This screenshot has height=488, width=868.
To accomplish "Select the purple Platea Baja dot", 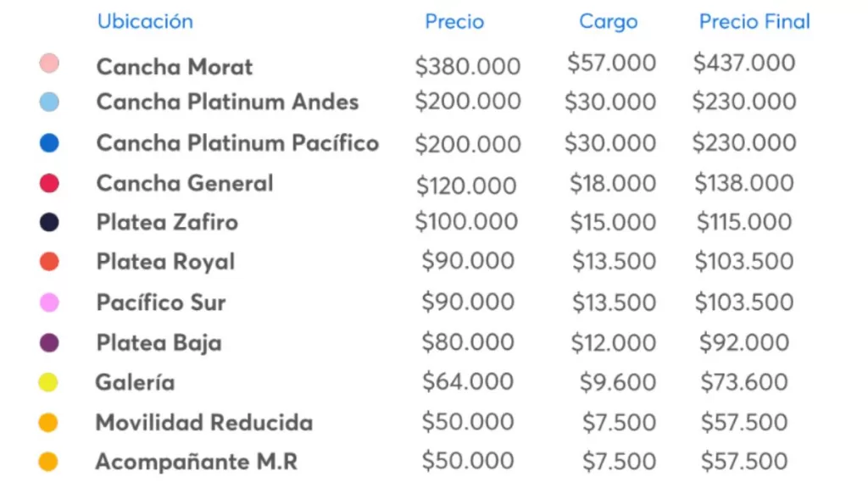I will click(x=49, y=343).
